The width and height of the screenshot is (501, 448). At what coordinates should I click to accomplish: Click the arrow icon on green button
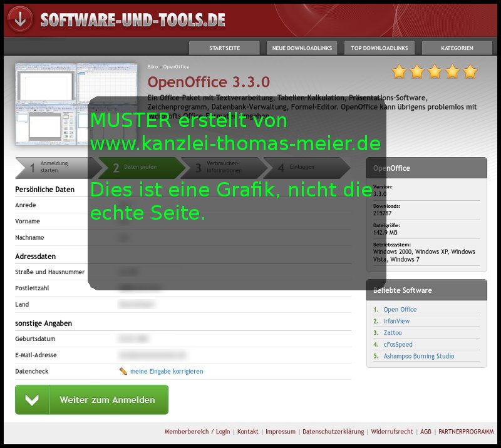click(33, 400)
